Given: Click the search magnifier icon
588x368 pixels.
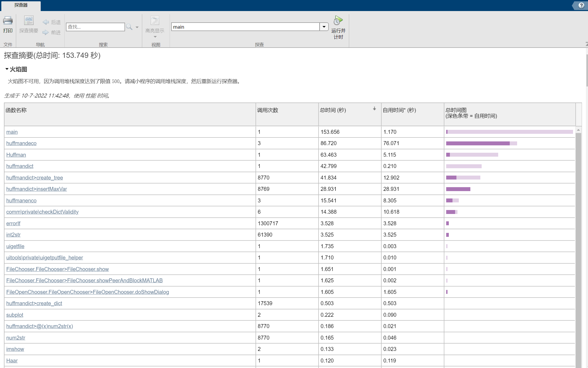Looking at the screenshot, I should pyautogui.click(x=129, y=27).
